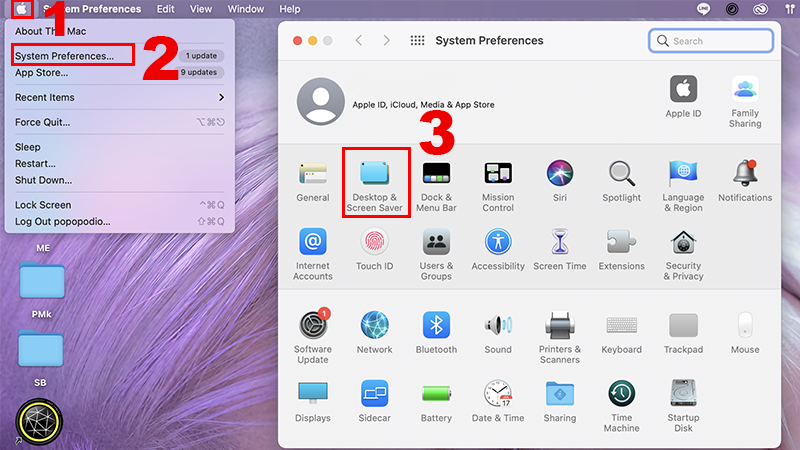
Task: Click the user account avatar picture
Action: [320, 102]
